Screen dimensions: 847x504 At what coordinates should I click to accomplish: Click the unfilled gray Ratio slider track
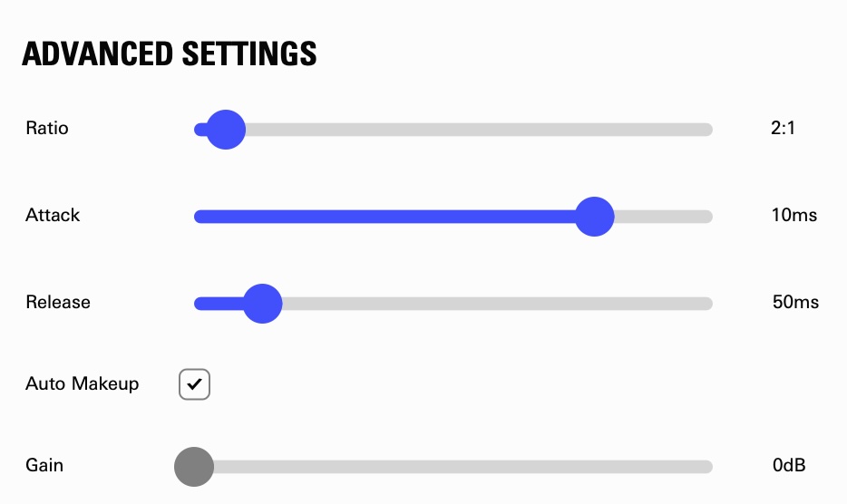(472, 130)
